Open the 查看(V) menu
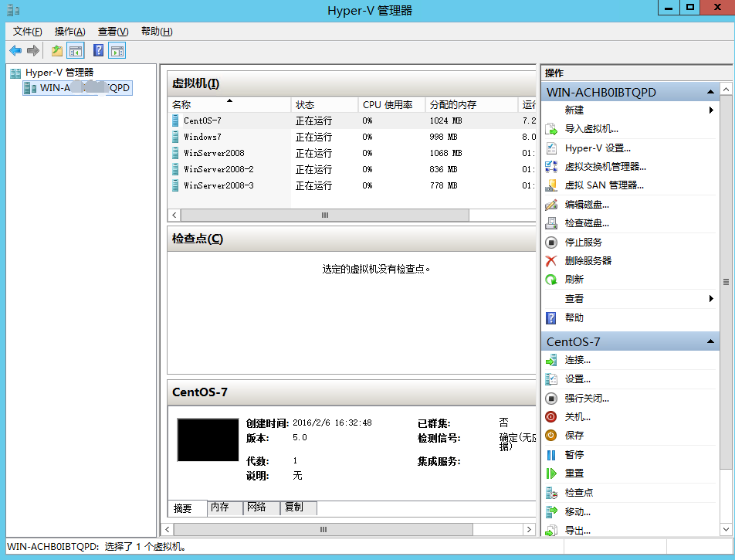 (x=113, y=32)
